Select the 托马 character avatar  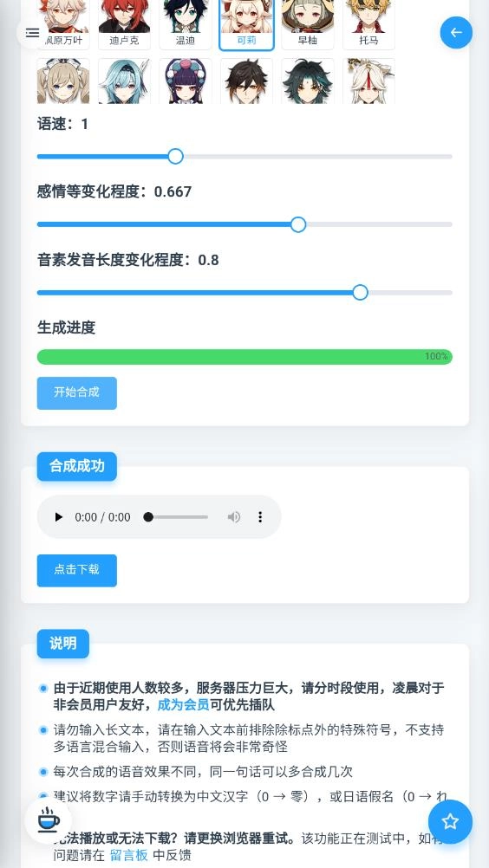(368, 24)
